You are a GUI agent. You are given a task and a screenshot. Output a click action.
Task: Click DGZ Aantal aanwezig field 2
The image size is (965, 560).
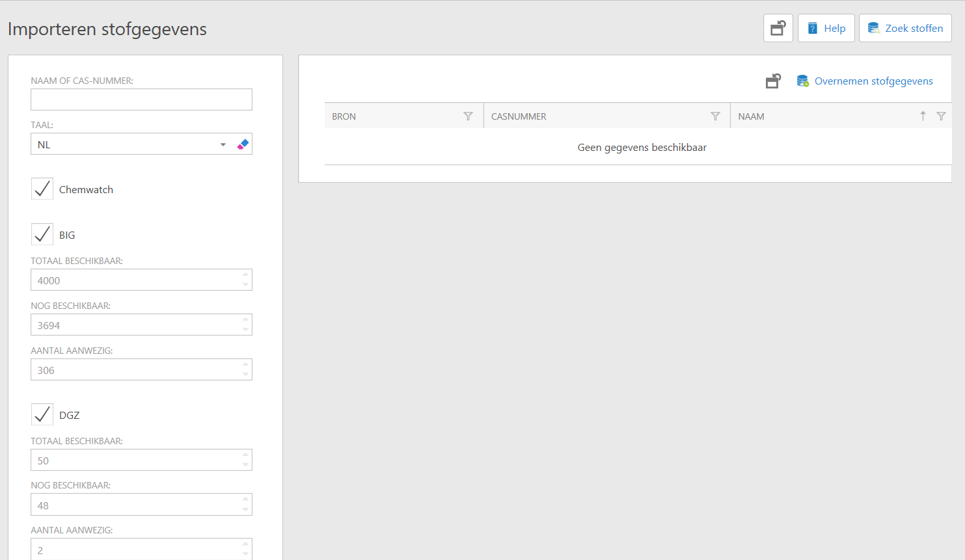click(x=141, y=550)
